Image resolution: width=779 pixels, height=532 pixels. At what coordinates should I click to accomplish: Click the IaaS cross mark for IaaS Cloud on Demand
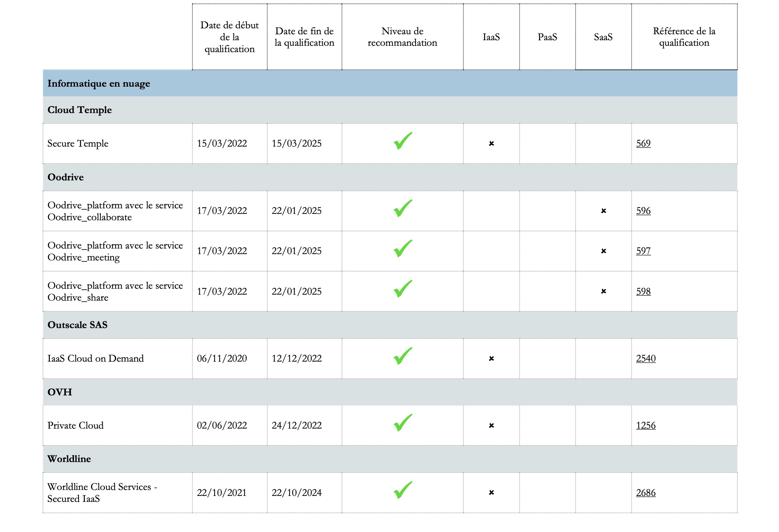pyautogui.click(x=491, y=359)
